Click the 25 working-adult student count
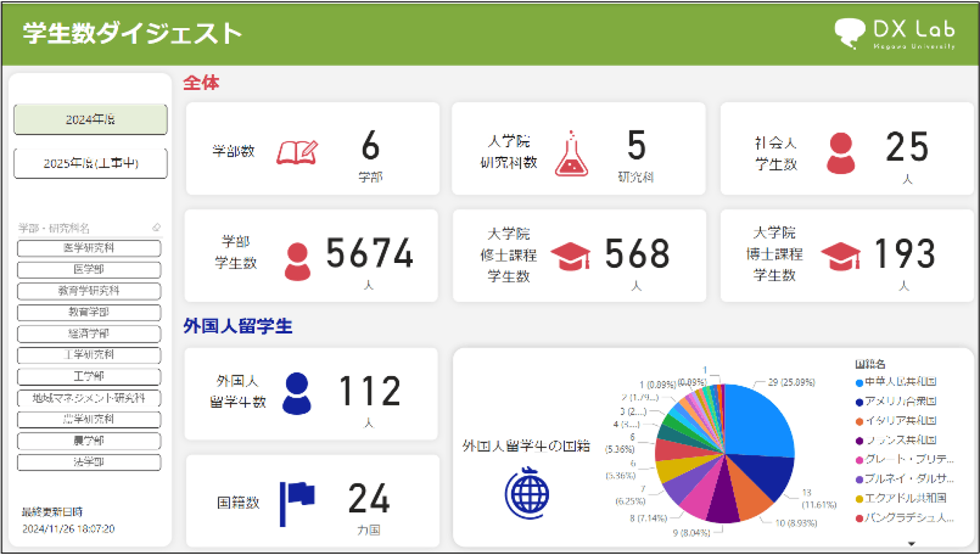Image resolution: width=980 pixels, height=555 pixels. click(907, 147)
